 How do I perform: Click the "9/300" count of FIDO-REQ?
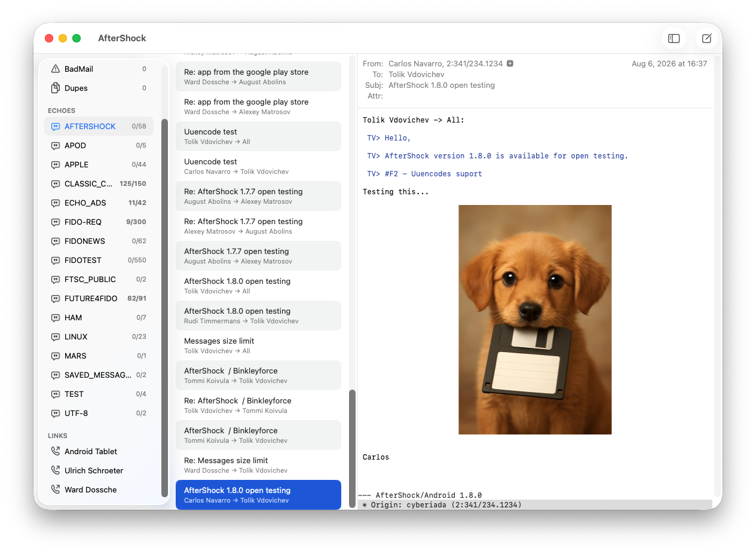[136, 222]
